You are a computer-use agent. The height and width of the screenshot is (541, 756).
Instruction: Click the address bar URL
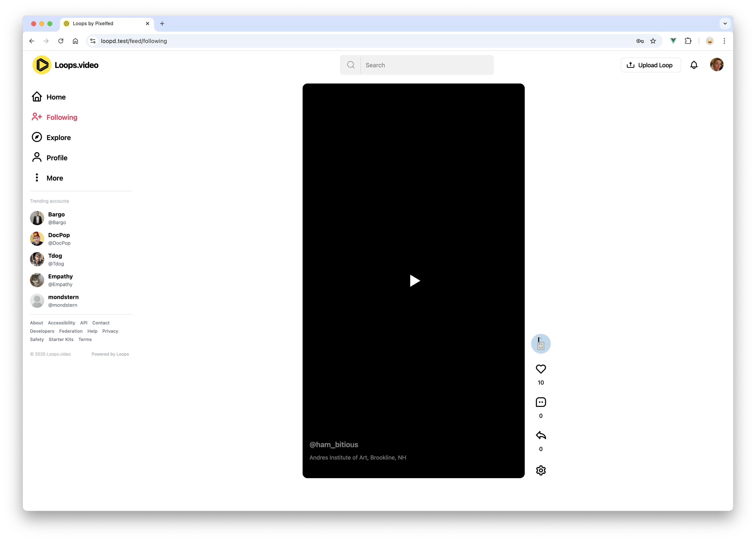[x=134, y=41]
